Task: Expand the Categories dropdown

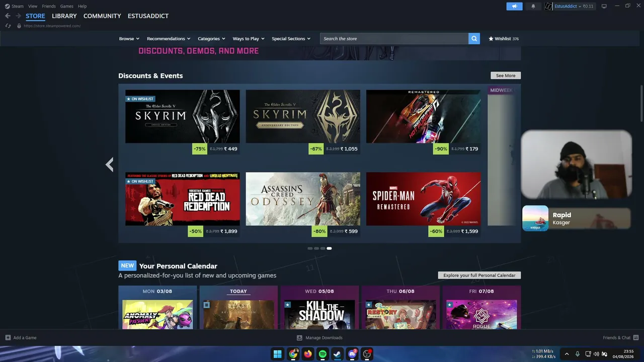Action: 211,39
